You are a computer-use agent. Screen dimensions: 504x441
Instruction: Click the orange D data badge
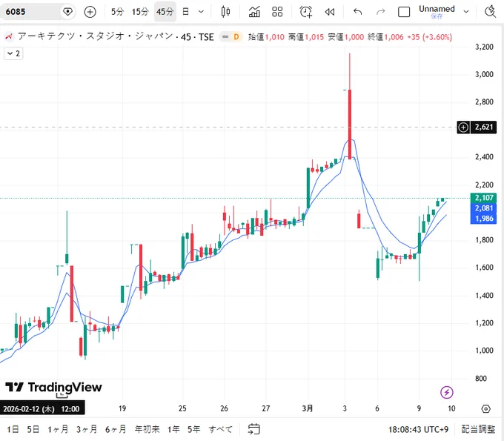[x=236, y=36]
